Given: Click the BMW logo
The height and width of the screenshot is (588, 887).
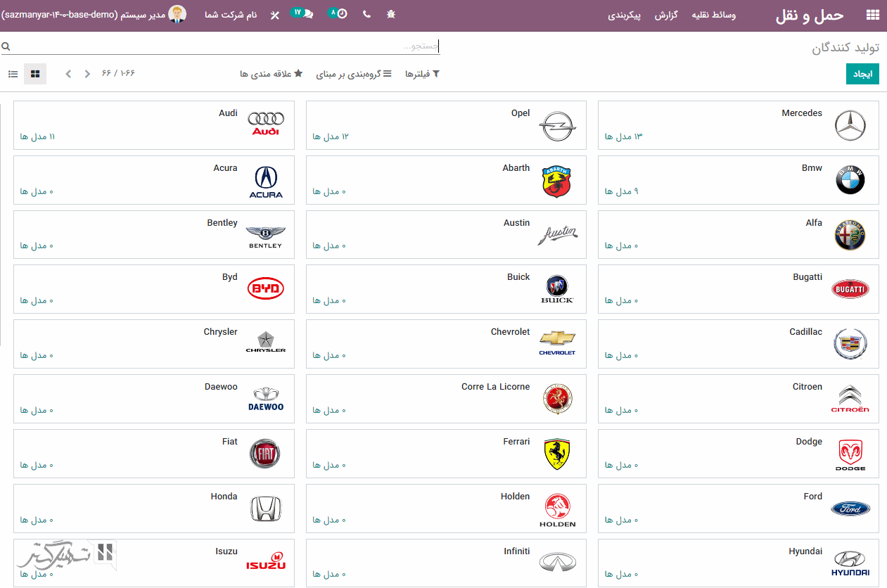Looking at the screenshot, I should tap(850, 181).
